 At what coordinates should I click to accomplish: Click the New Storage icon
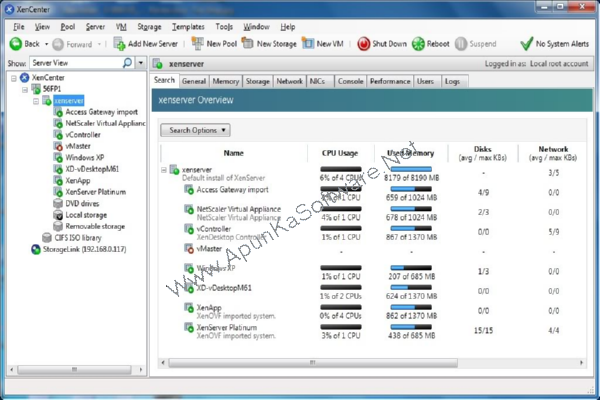pos(248,43)
